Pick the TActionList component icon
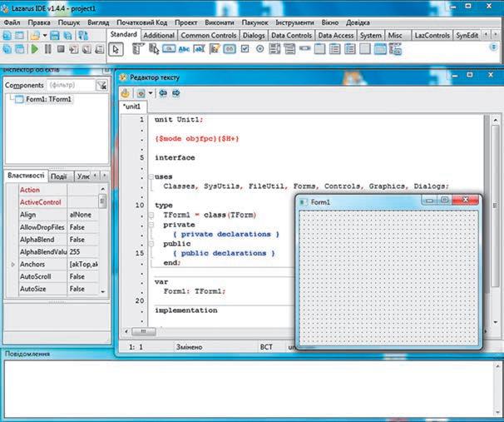 395,49
